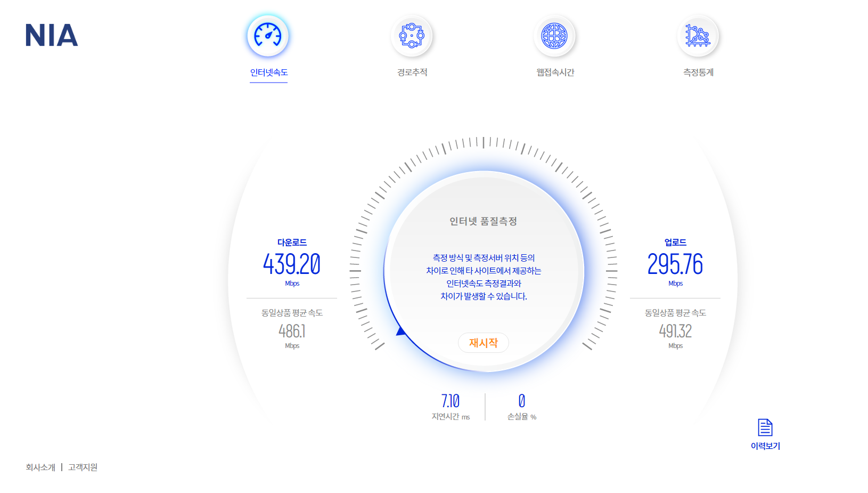Select the 웹접속시간 menu label

555,72
